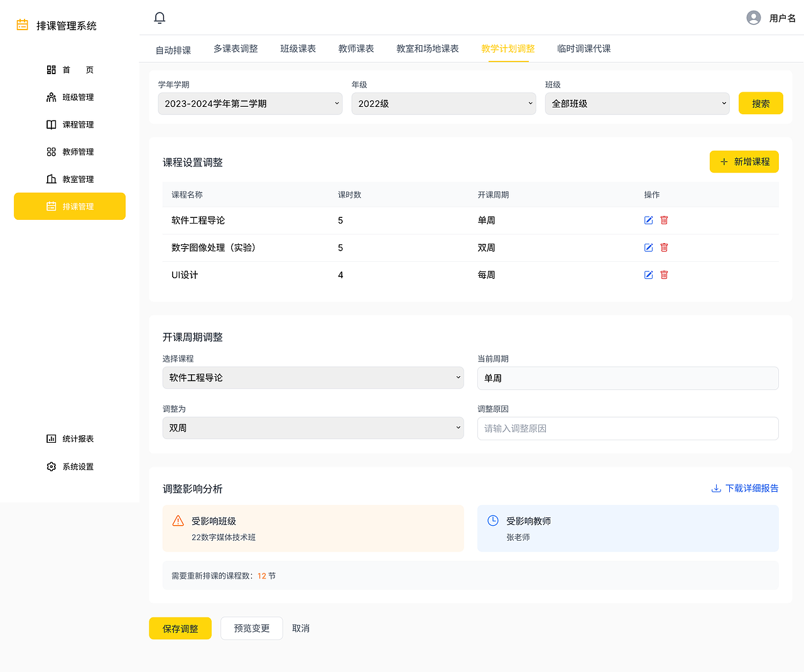Select the 教师管理 sidebar item
The width and height of the screenshot is (804, 672).
coord(69,151)
